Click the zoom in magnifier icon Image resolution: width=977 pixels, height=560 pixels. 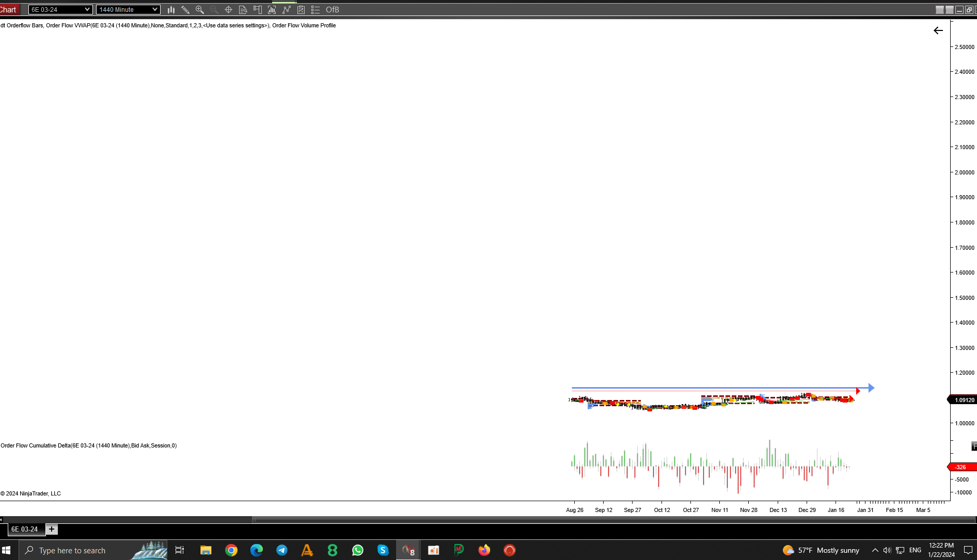200,10
